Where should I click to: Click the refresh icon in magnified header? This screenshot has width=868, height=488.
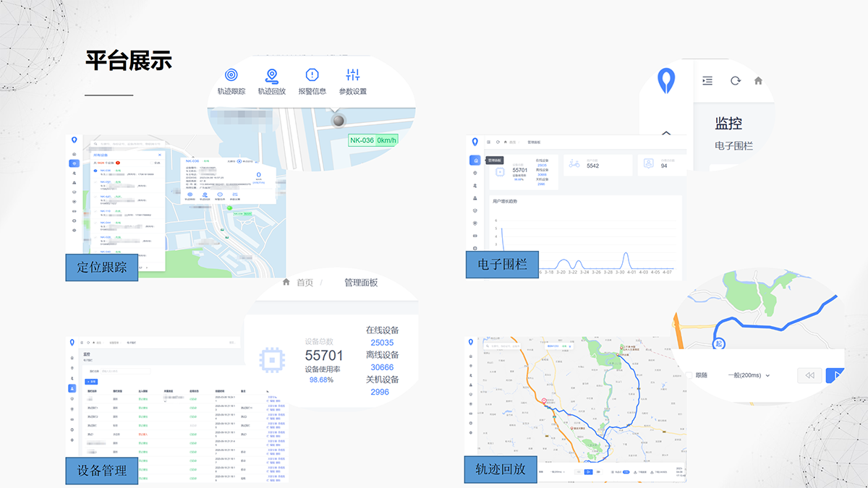point(735,81)
